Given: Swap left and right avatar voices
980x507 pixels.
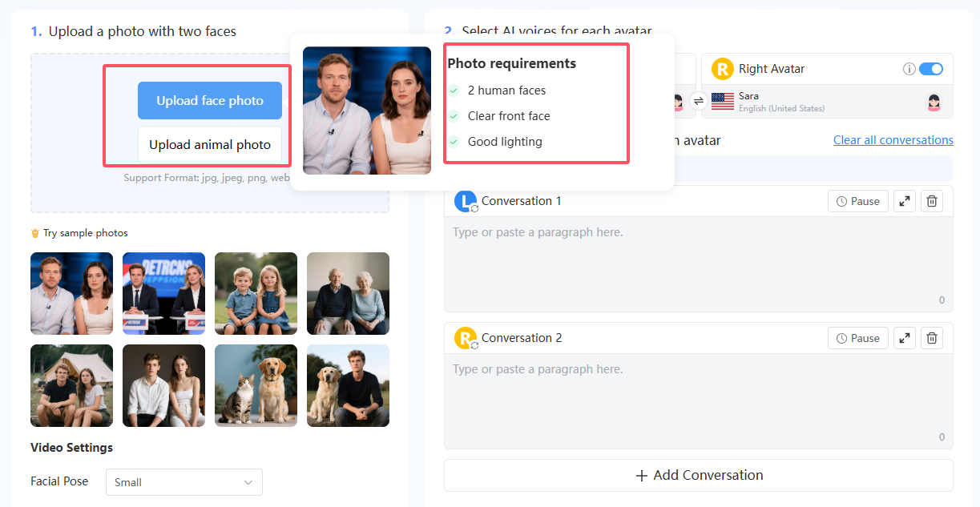Looking at the screenshot, I should coord(698,101).
